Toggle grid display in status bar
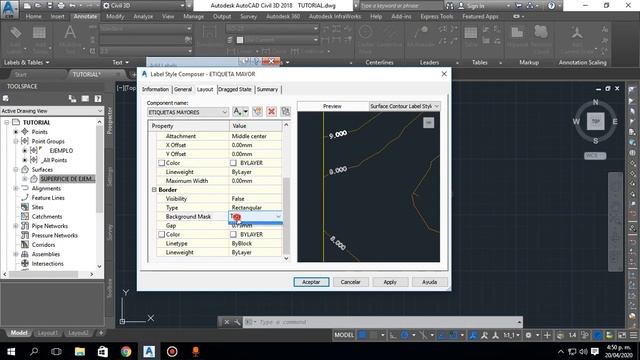The image size is (640, 360). tap(362, 335)
